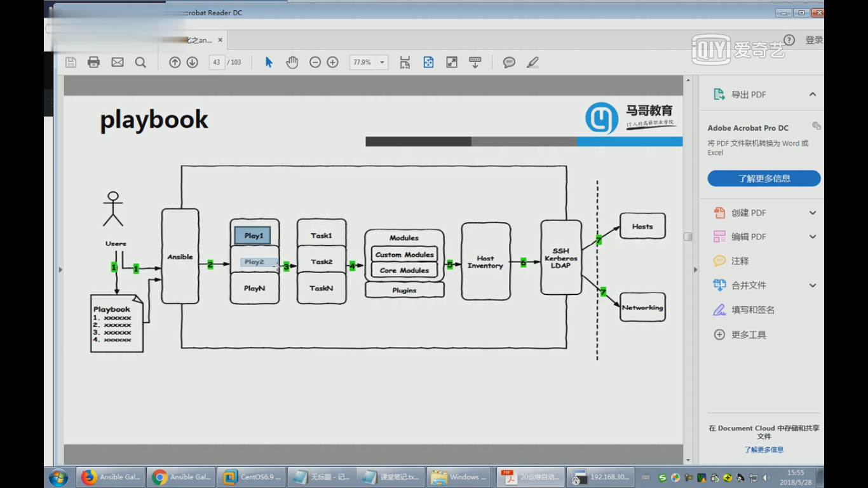Click the system tray volume speaker icon
The height and width of the screenshot is (488, 868).
pyautogui.click(x=766, y=478)
